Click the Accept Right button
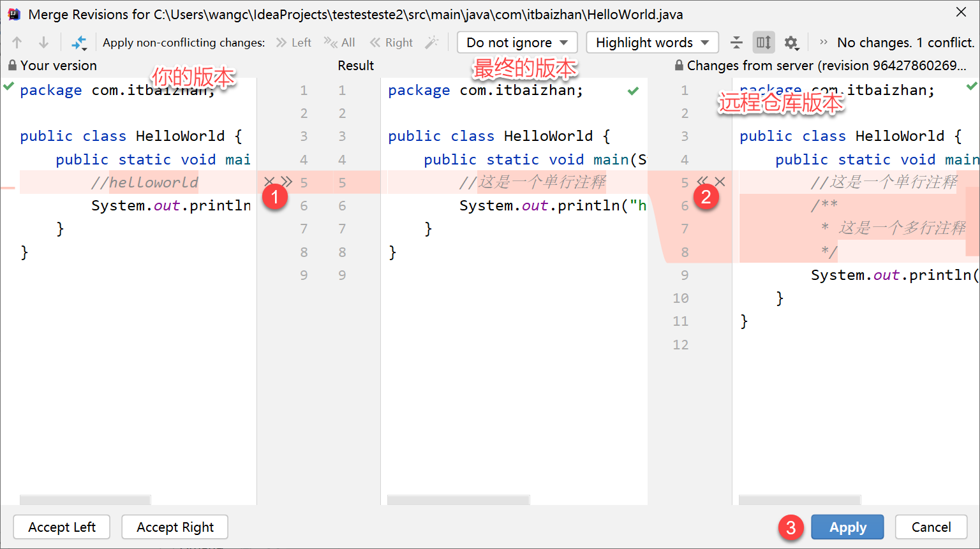The width and height of the screenshot is (980, 549). tap(175, 527)
